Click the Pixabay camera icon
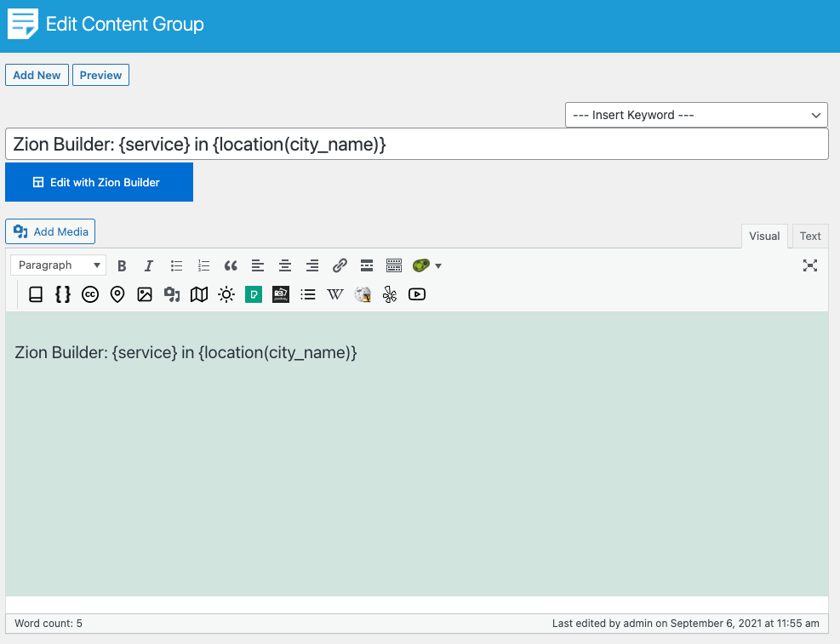Image resolution: width=840 pixels, height=644 pixels. pos(281,294)
